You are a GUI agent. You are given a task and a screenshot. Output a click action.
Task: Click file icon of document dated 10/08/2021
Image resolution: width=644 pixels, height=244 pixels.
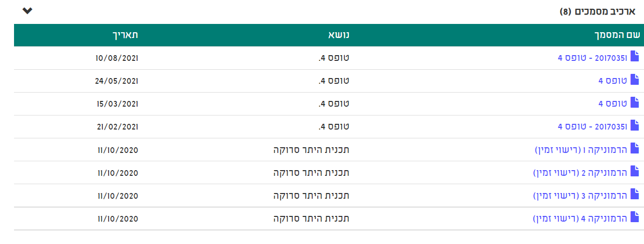point(635,57)
